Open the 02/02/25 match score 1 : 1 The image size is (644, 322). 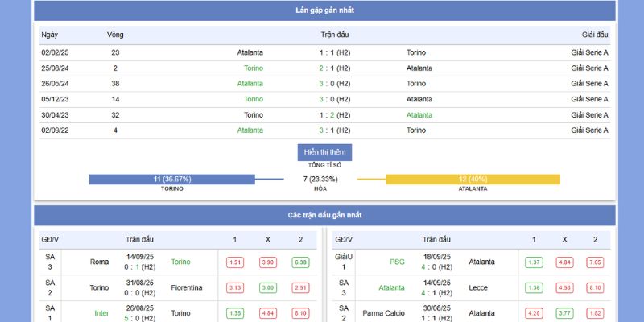[x=334, y=52]
